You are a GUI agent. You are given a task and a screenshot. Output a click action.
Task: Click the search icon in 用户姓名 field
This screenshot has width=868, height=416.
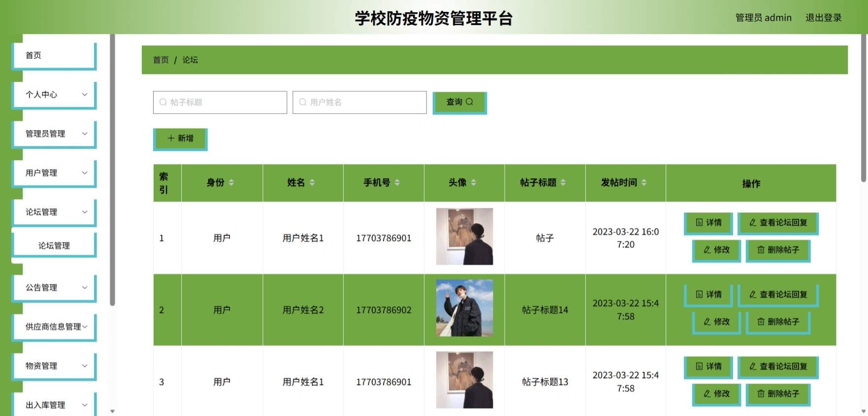point(303,102)
